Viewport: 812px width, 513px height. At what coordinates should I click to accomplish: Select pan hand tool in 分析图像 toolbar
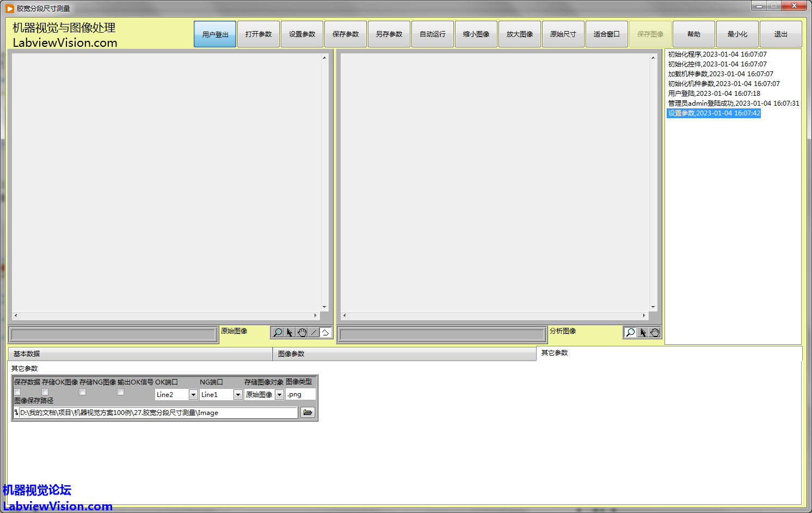pyautogui.click(x=655, y=332)
